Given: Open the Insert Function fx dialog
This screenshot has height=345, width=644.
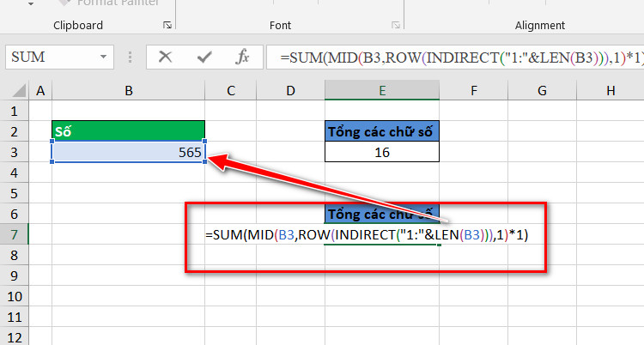Looking at the screenshot, I should coord(242,57).
